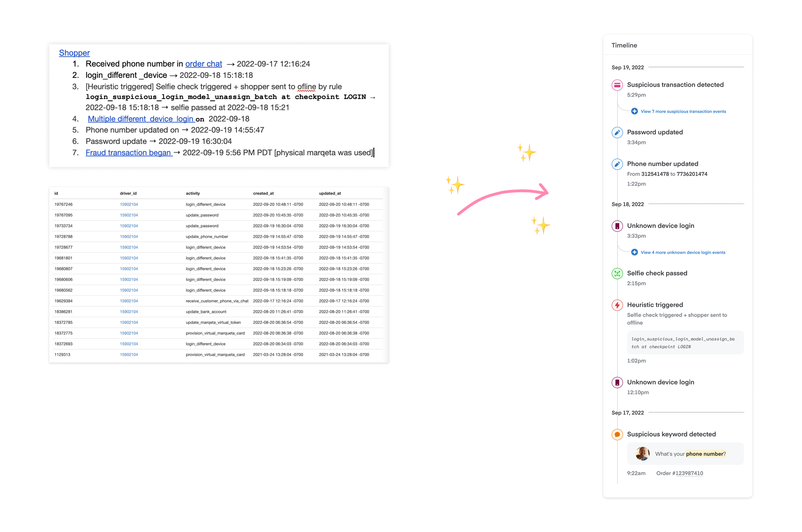Screen dimensions: 802x532
Task: Click the Suspicious transaction detected card icon
Action: point(617,85)
